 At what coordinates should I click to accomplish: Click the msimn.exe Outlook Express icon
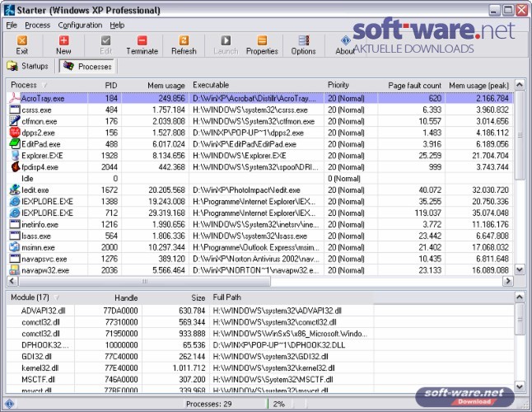pos(15,247)
